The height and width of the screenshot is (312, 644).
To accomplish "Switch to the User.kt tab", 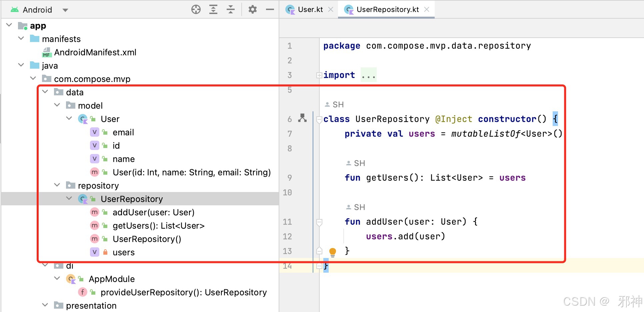I will pos(310,9).
